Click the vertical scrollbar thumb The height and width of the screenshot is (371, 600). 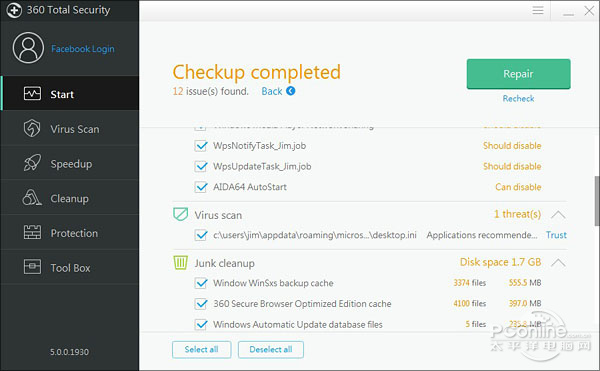click(597, 201)
